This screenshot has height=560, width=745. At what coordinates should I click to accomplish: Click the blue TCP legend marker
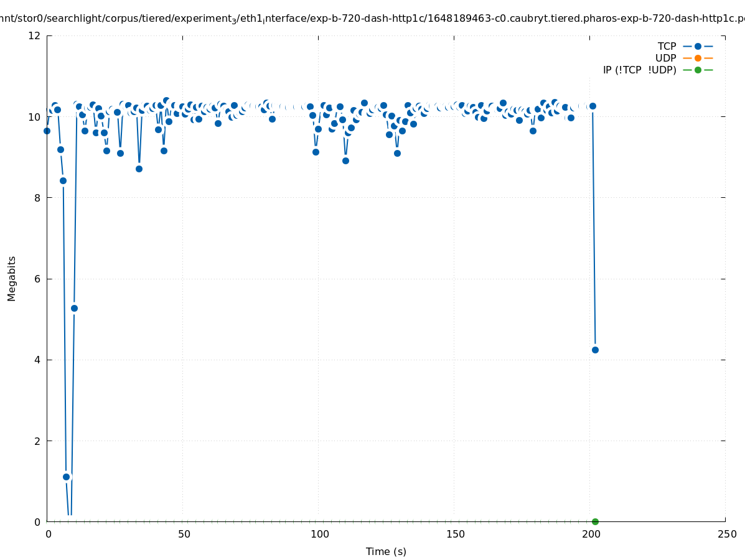698,46
